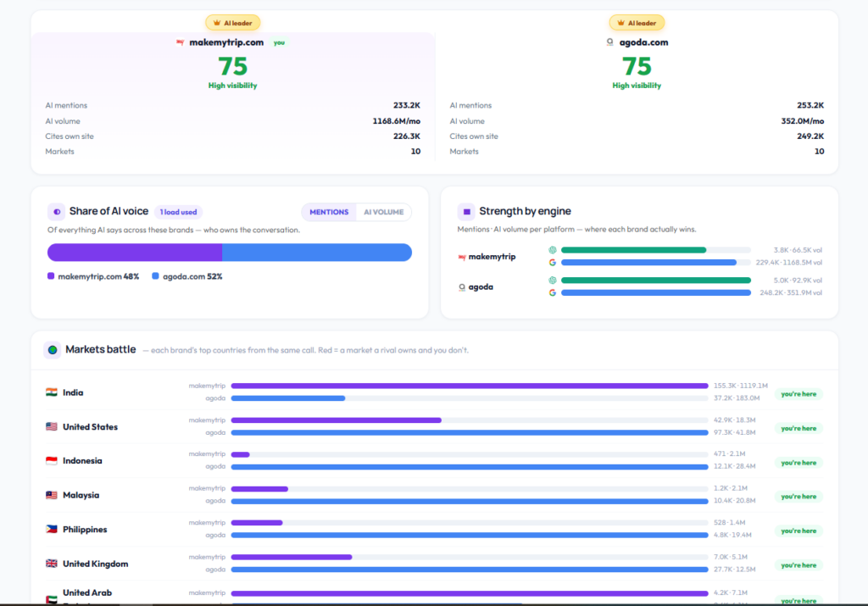Click the Google icon in agoda engine row
Screen dimensions: 868x606
click(x=553, y=292)
